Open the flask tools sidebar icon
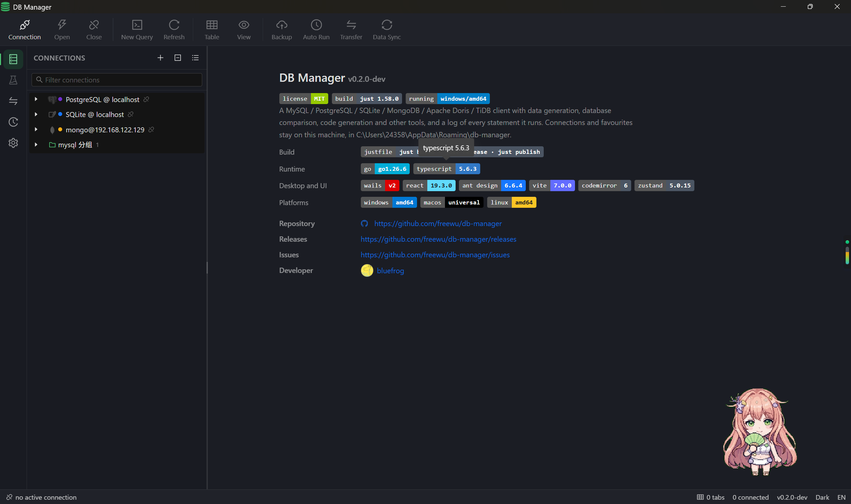The image size is (851, 504). [x=13, y=80]
